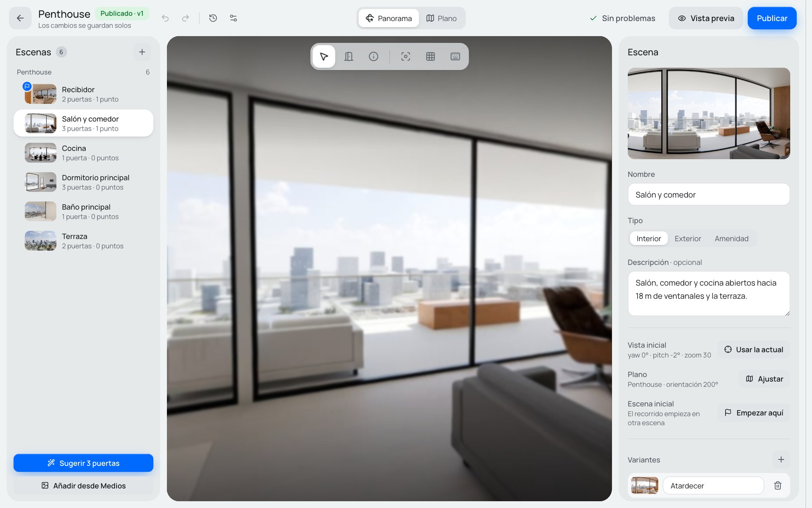Select the Salón y comedor scene
812x508 pixels.
(x=83, y=123)
